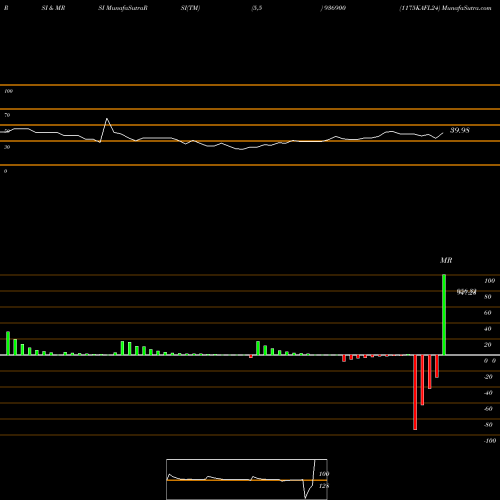This screenshot has height=500, width=500.
Task: Click the RSI spike peak near 70
Action: click(107, 119)
